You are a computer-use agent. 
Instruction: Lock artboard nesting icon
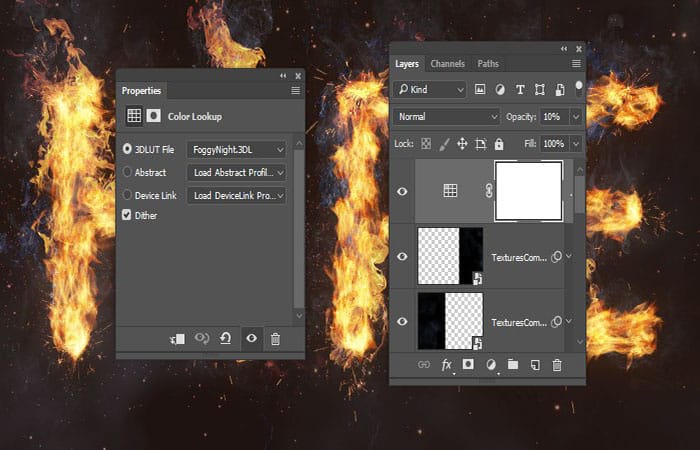click(x=481, y=144)
